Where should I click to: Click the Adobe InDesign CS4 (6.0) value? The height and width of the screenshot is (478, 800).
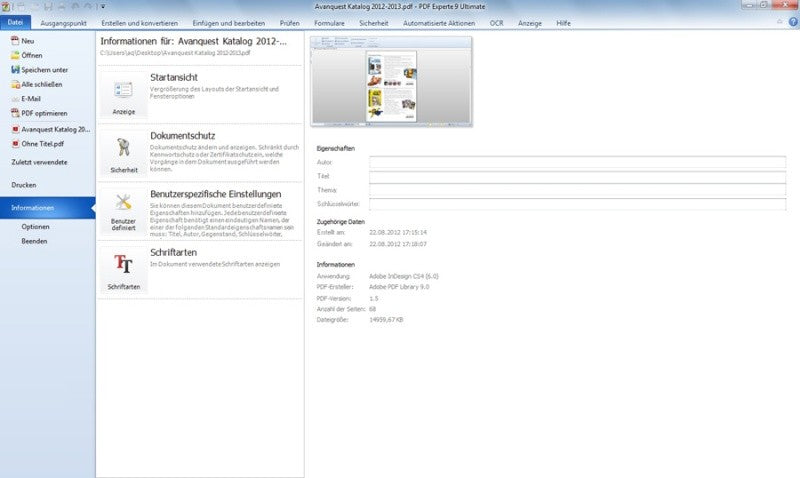pos(404,276)
